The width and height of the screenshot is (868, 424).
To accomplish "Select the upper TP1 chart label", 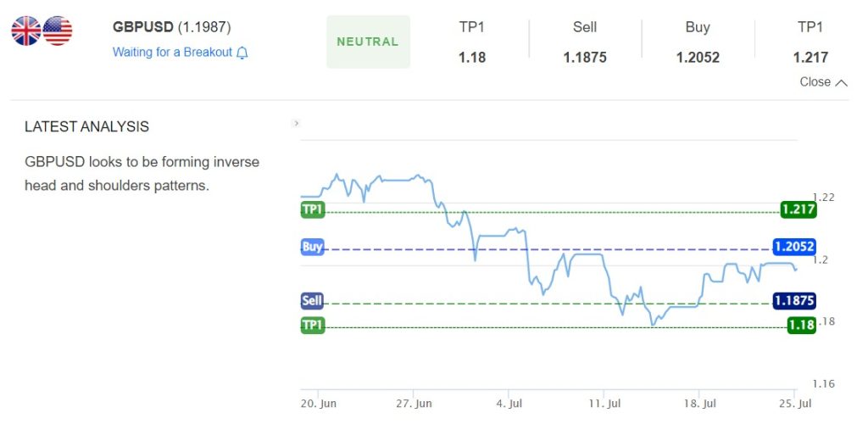I will tap(313, 209).
